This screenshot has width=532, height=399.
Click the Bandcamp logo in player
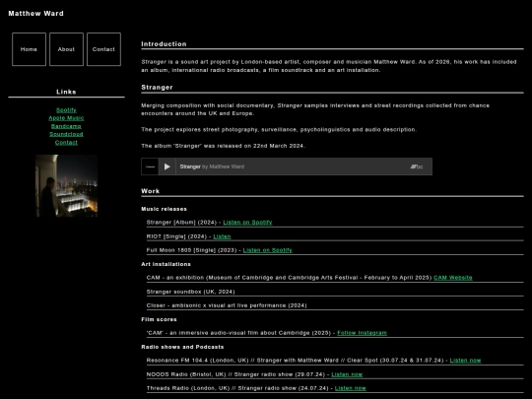tap(417, 166)
